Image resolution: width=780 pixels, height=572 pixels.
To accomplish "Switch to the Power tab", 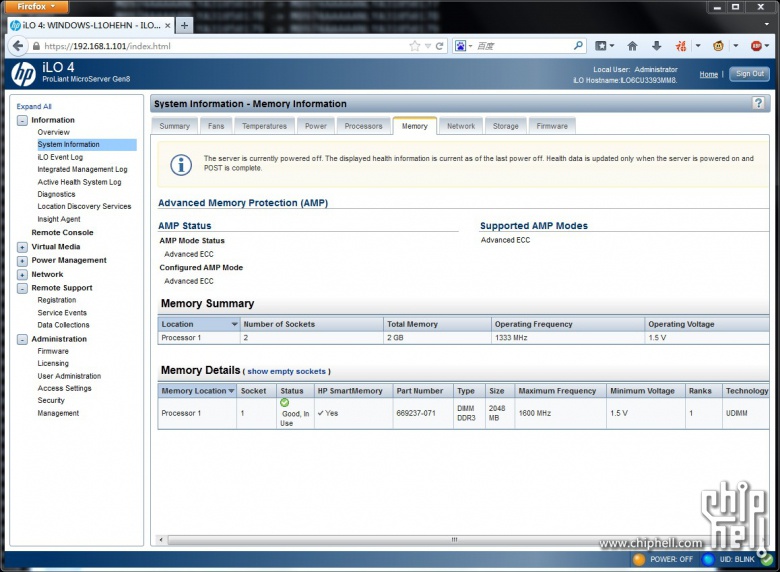I will pos(316,126).
